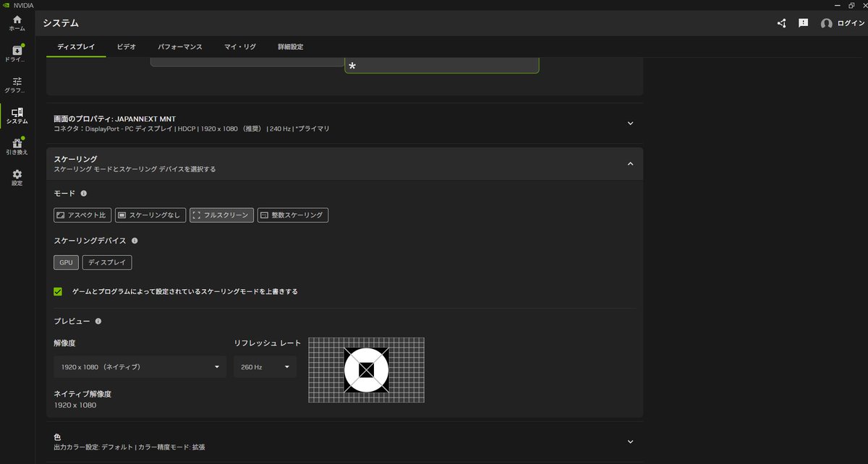Image resolution: width=868 pixels, height=464 pixels.
Task: Open the ホーム (Home) sidebar icon
Action: click(x=17, y=23)
